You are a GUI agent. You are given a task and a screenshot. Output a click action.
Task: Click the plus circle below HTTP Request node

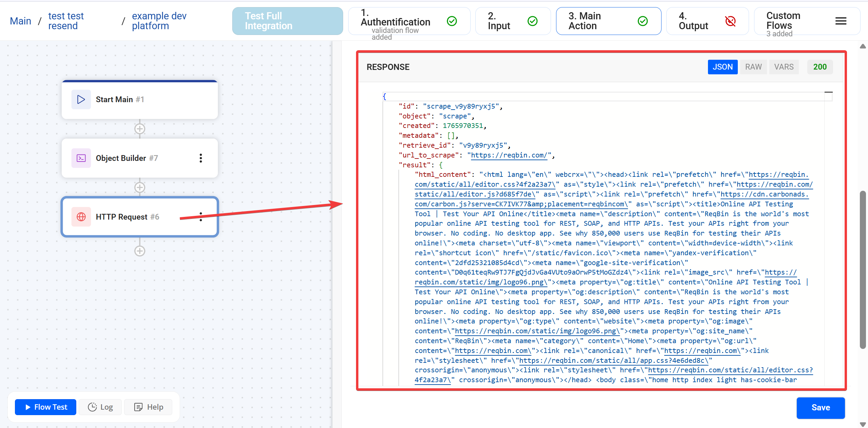[x=140, y=251]
